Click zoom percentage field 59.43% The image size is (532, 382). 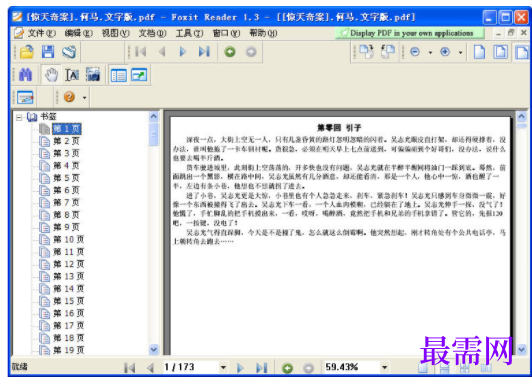(352, 367)
